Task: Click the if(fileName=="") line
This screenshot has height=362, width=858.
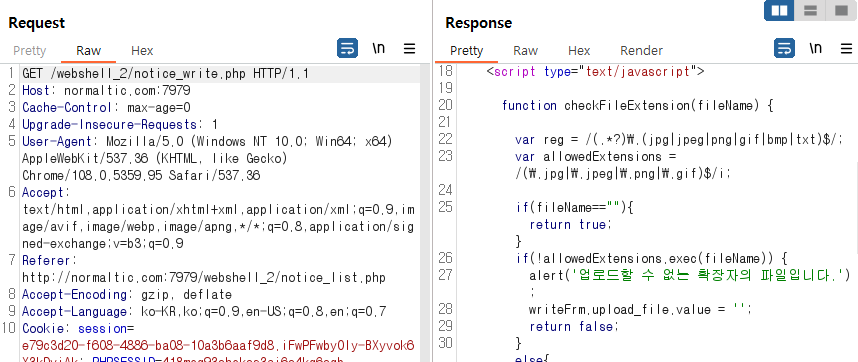Action: click(574, 207)
